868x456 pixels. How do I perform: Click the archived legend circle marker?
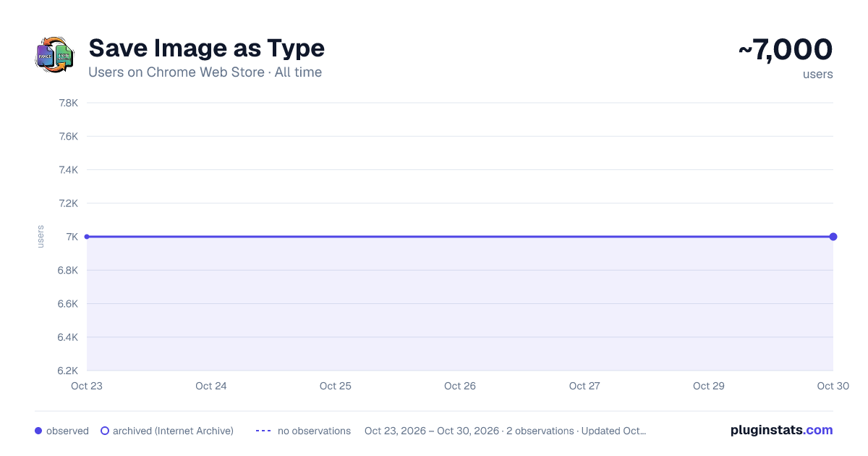coord(105,431)
